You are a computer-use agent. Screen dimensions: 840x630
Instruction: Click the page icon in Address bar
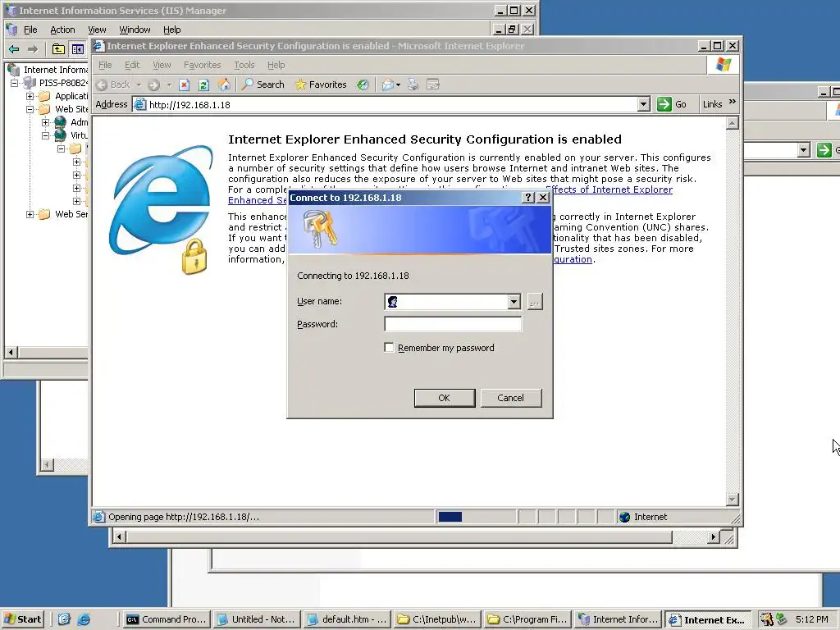(139, 104)
